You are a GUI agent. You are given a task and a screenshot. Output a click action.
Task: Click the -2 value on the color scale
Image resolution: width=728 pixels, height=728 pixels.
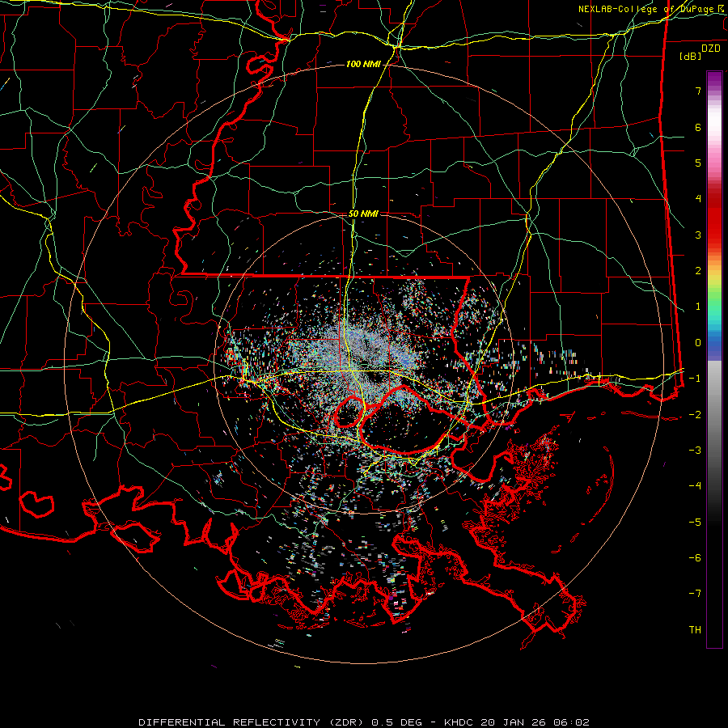[x=695, y=415]
